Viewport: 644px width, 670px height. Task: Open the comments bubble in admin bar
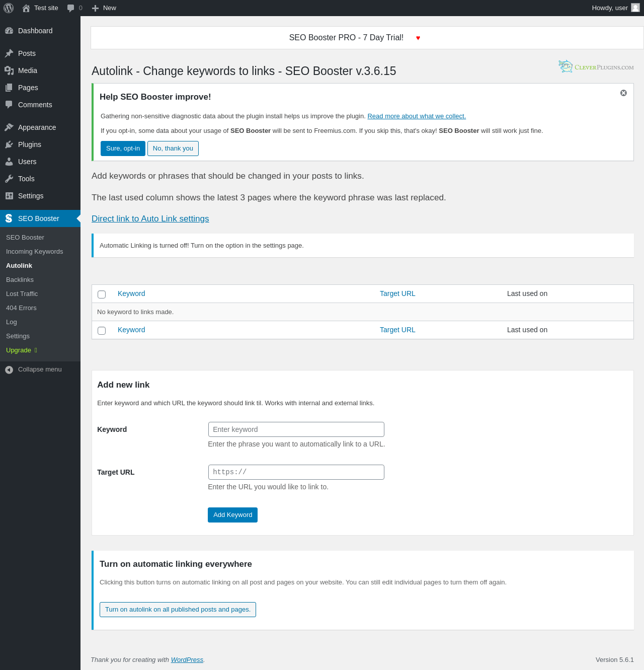coord(71,8)
